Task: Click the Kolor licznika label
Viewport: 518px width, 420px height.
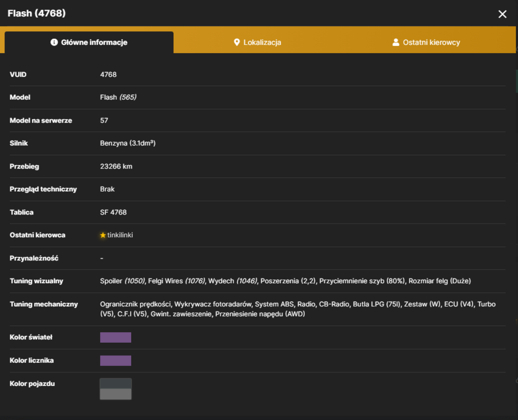Action: pos(32,360)
